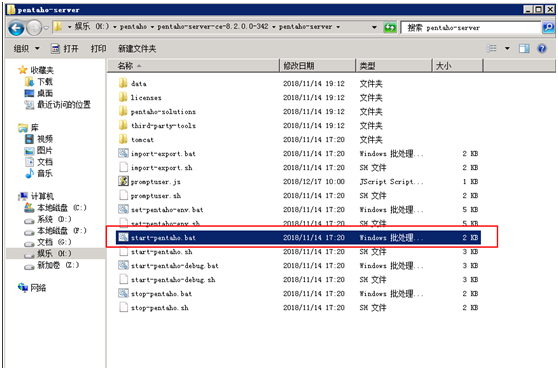Screen dimensions: 558x370
Task: Click the change view icon
Action: (x=491, y=48)
